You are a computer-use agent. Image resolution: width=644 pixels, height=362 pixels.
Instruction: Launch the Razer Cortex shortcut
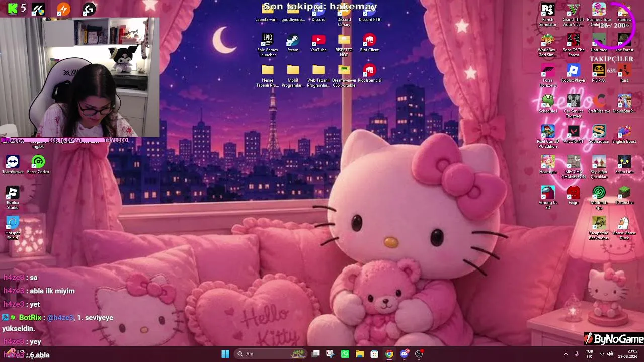38,165
